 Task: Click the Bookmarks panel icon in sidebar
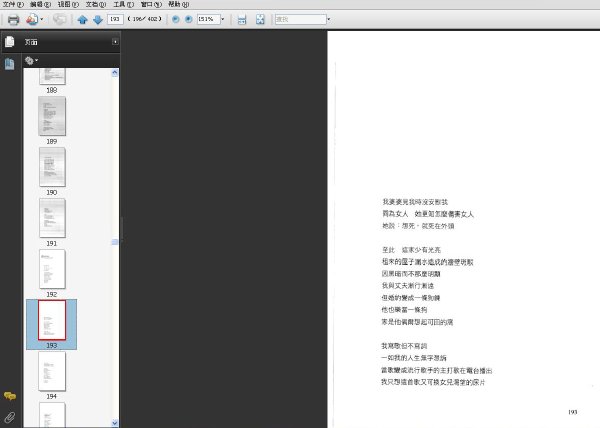tap(10, 63)
